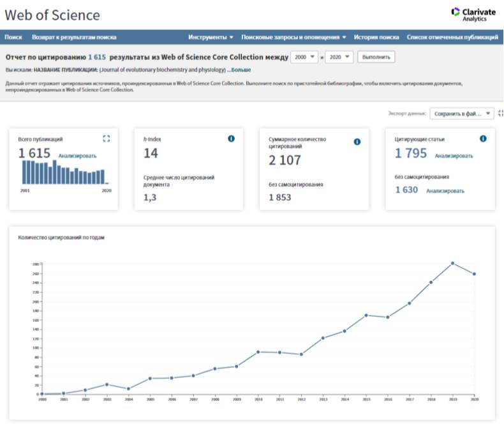Click the Экспорт данных label

(407, 113)
